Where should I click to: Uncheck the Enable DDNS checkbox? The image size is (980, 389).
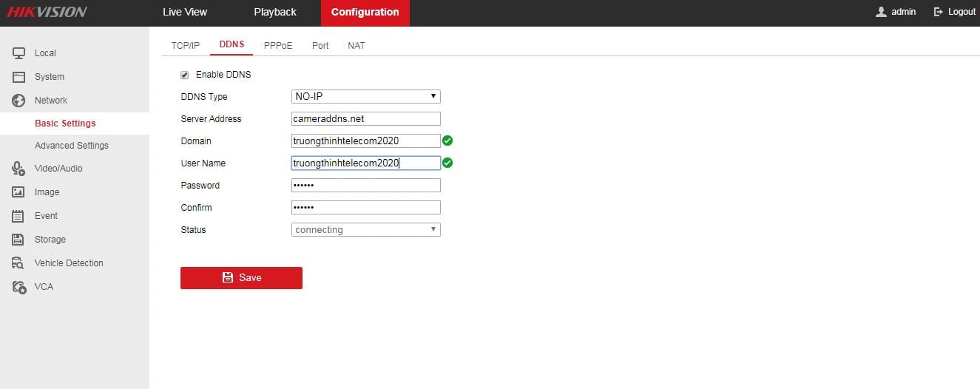(x=185, y=75)
